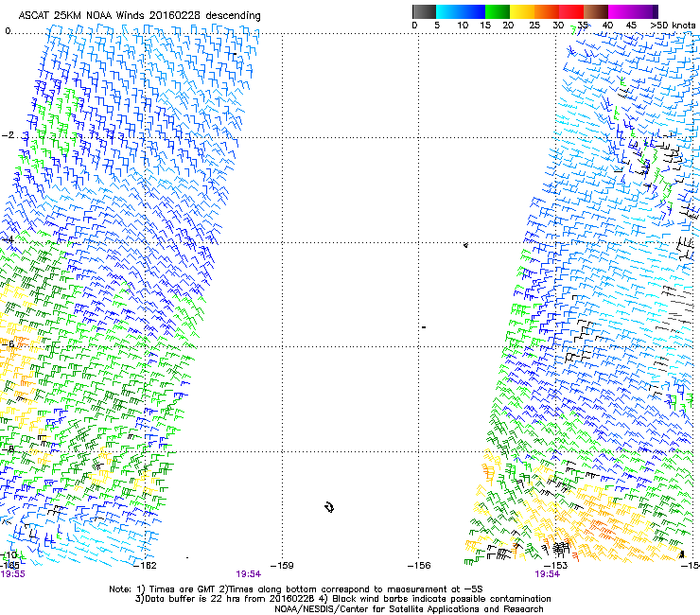This screenshot has height=615, width=700.
Task: Click the '-156' longitude axis label
Action: [419, 566]
